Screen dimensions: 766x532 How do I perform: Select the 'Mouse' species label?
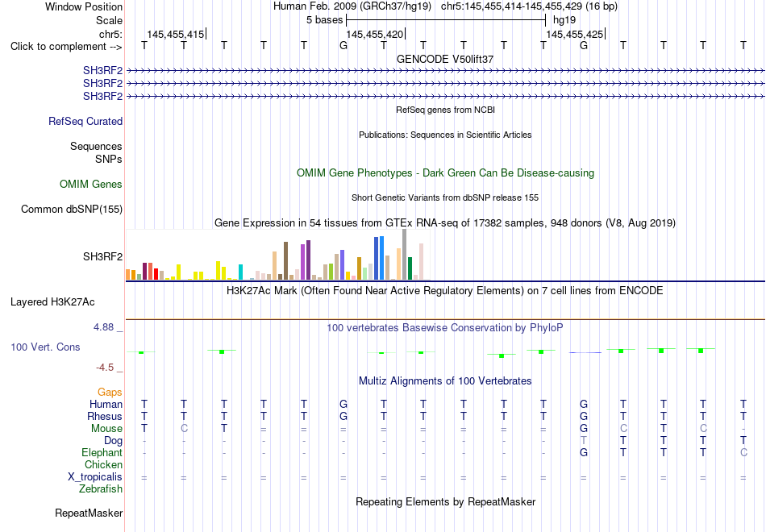106,429
